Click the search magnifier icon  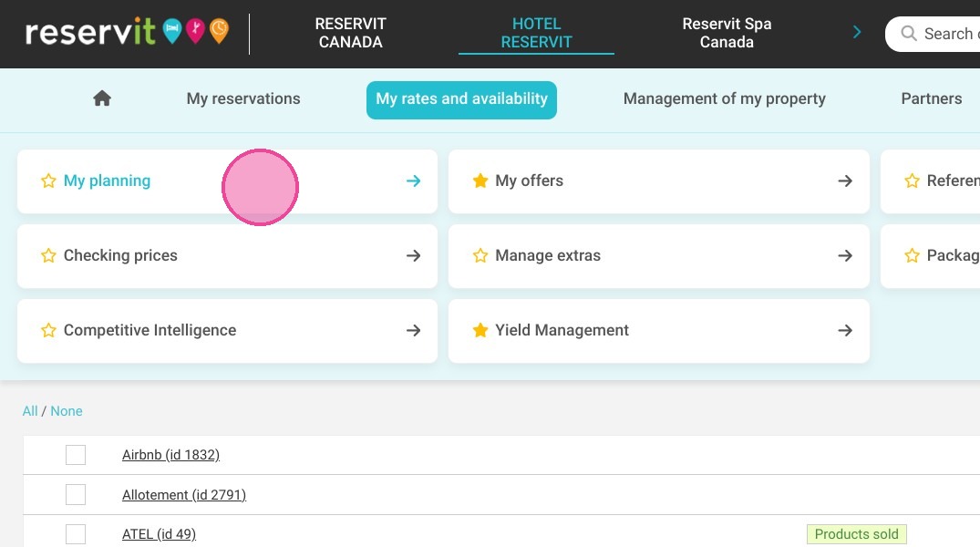pyautogui.click(x=909, y=33)
